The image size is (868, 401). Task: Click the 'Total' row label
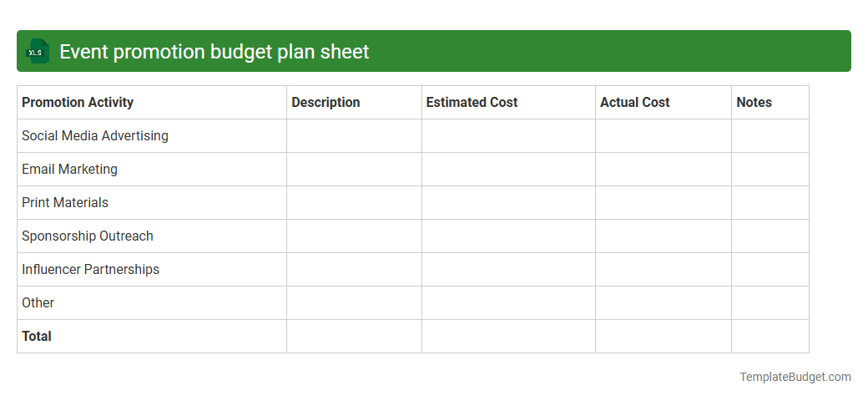point(37,336)
